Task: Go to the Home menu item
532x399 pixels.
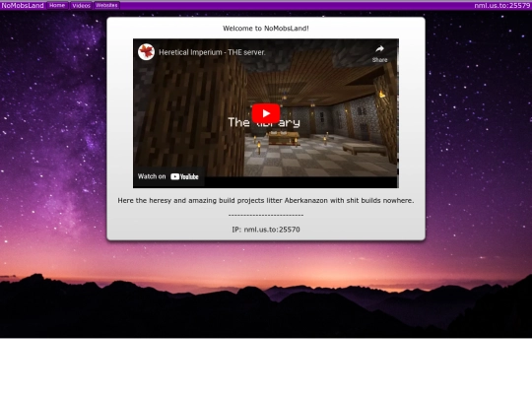Action: (x=57, y=6)
